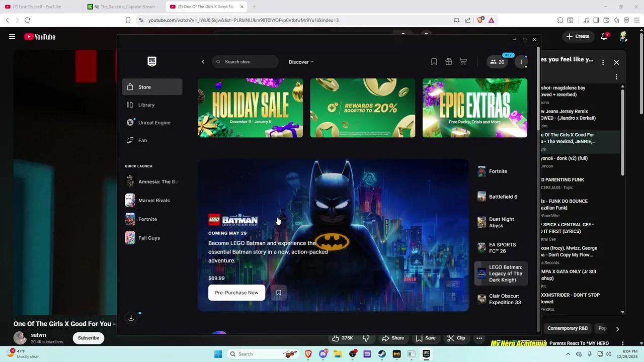Select the Contemporary R&B chip

coord(567,328)
